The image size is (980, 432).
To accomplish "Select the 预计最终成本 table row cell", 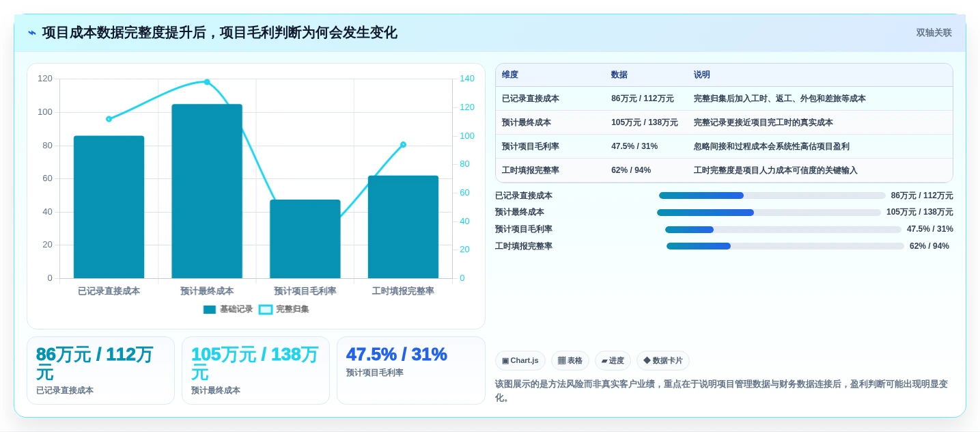I will [x=527, y=122].
